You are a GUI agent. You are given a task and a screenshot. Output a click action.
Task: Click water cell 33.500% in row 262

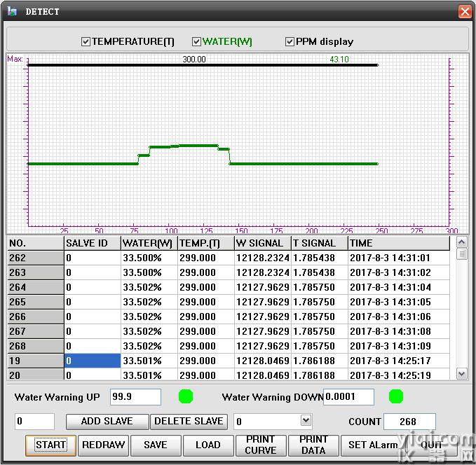(x=149, y=258)
